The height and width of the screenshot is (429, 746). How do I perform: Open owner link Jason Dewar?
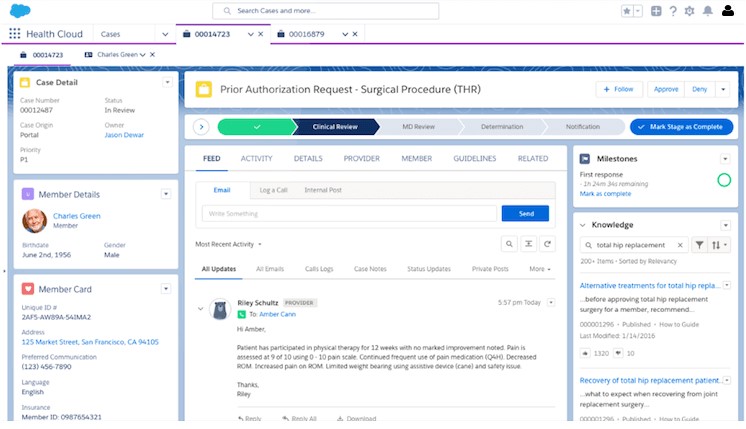click(x=124, y=135)
